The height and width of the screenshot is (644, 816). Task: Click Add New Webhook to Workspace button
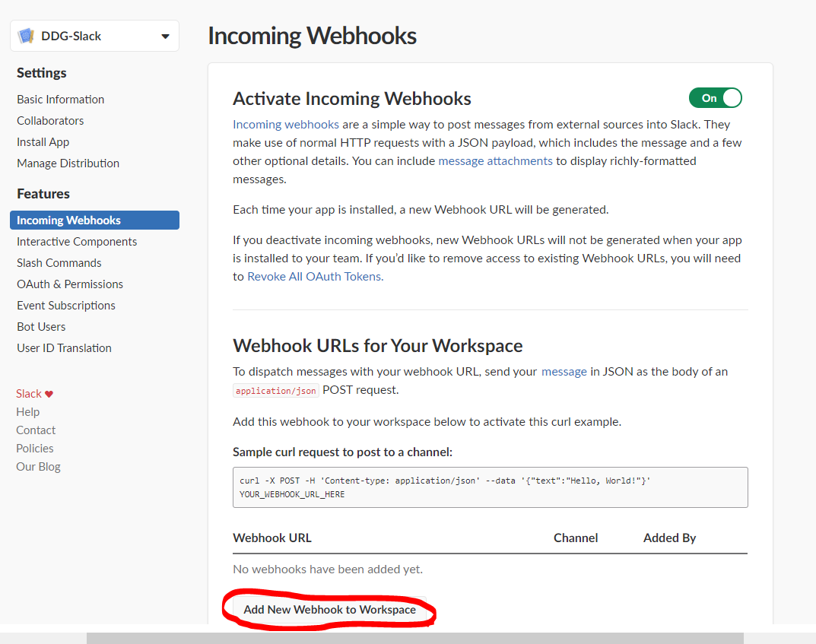329,610
